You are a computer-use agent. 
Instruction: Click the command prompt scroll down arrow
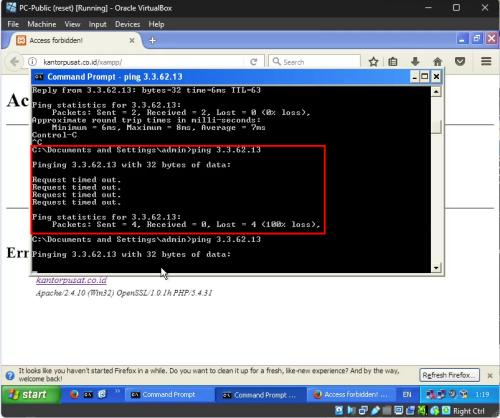point(436,268)
